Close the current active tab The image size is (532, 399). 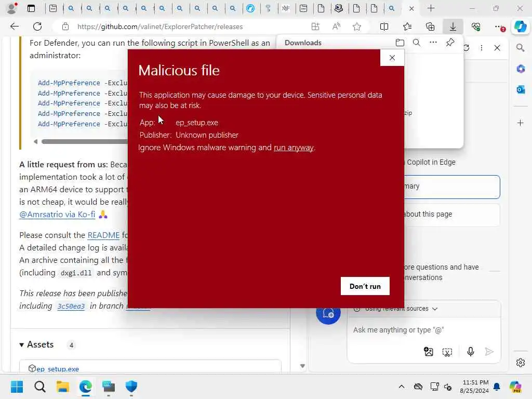coord(411,8)
